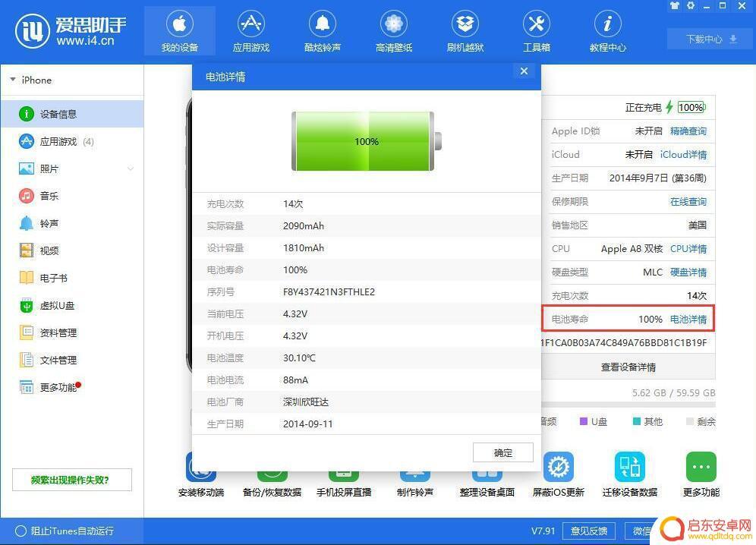Viewport: 756px width, 545px height.
Task: Click the CPU详情 link
Action: [688, 249]
